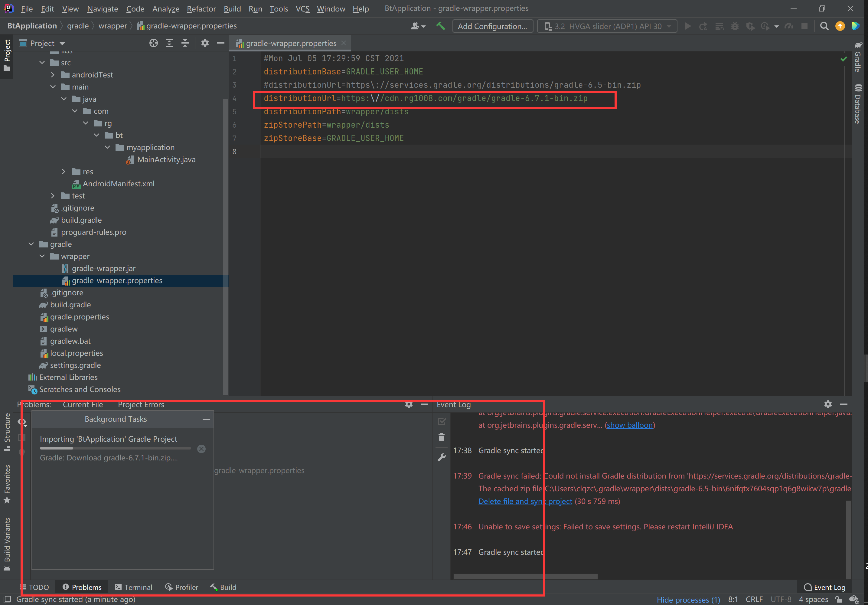The image size is (868, 605).
Task: Open the Project view type dropdown
Action: point(42,43)
